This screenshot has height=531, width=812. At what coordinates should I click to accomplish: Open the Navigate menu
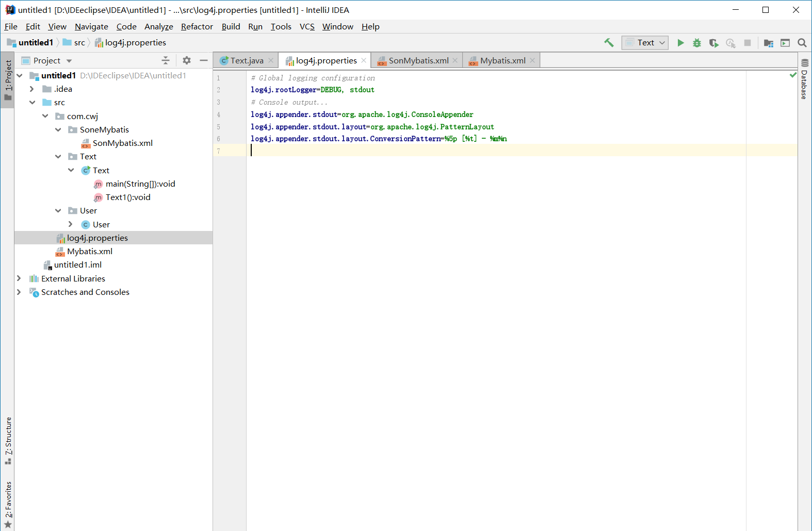[x=91, y=27]
